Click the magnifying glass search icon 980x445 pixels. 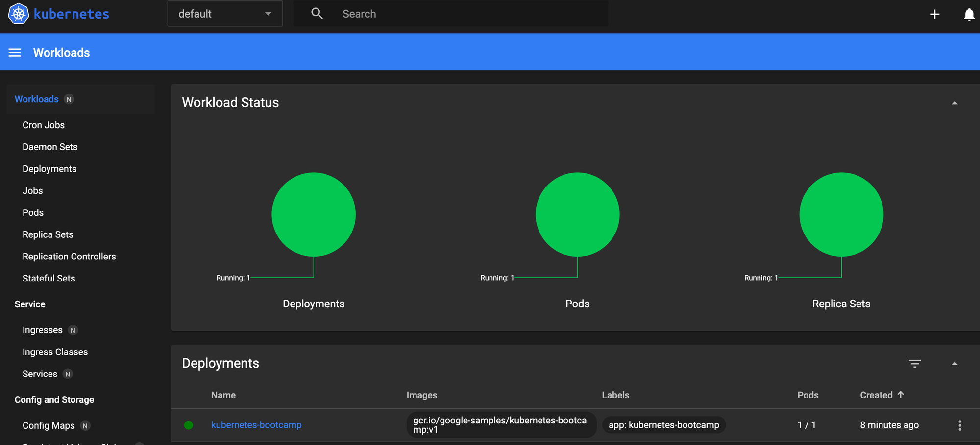[x=317, y=14]
